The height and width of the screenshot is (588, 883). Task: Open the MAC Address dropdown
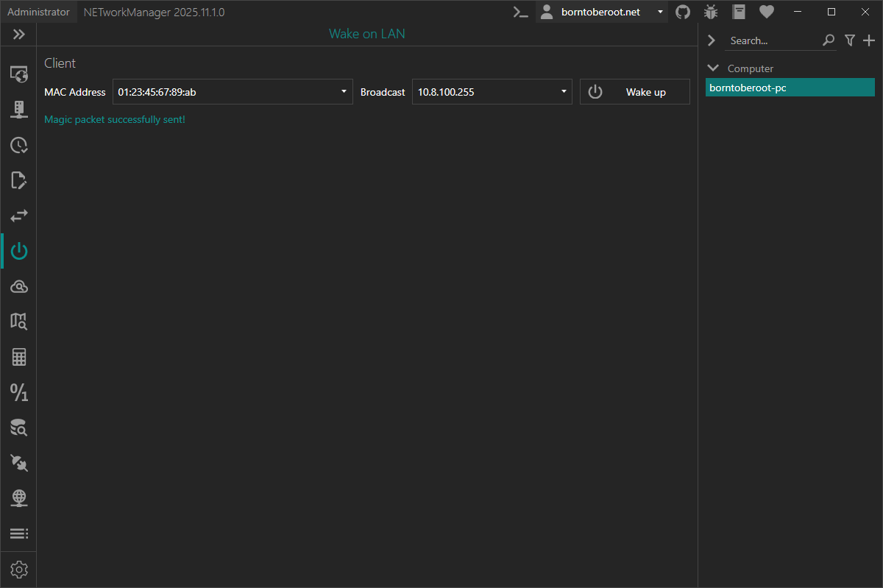pyautogui.click(x=344, y=92)
